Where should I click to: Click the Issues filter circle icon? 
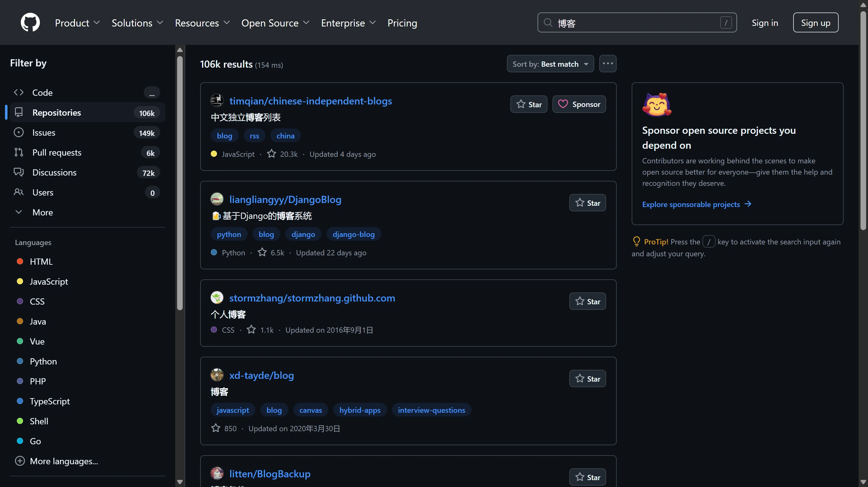pos(18,133)
